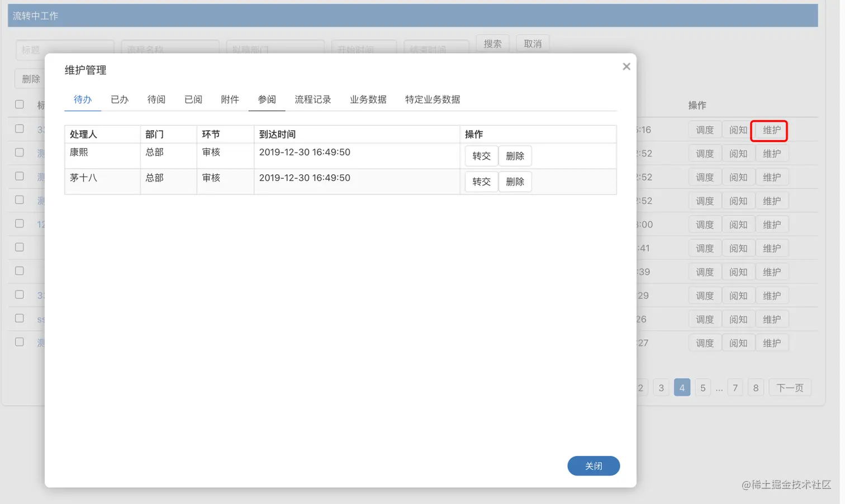This screenshot has height=504, width=845.
Task: Click the 取消 button next to 搜索
Action: click(x=533, y=44)
